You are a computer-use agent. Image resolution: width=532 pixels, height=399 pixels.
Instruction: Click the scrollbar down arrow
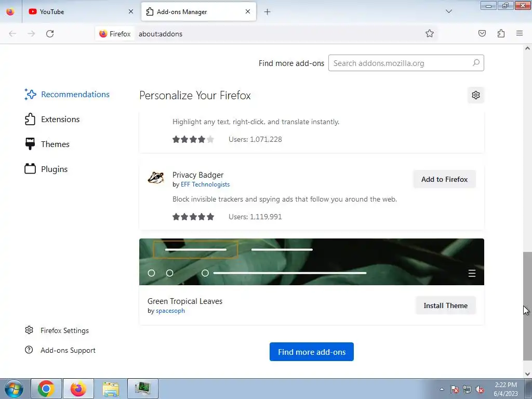click(527, 374)
